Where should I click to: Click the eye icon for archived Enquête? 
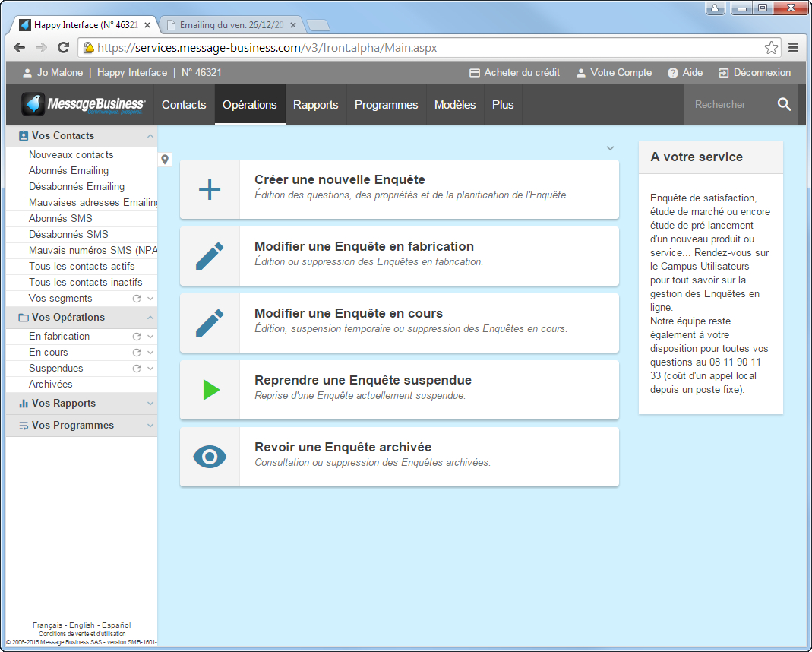pyautogui.click(x=210, y=457)
